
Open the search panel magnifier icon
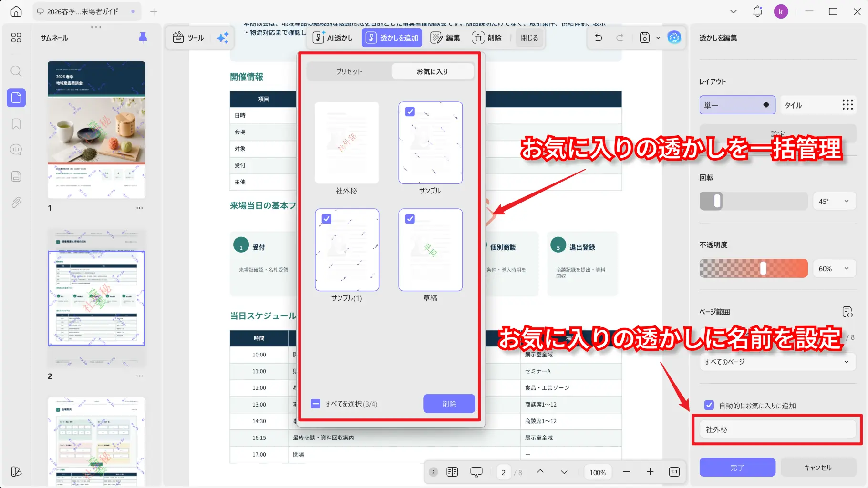(x=16, y=71)
